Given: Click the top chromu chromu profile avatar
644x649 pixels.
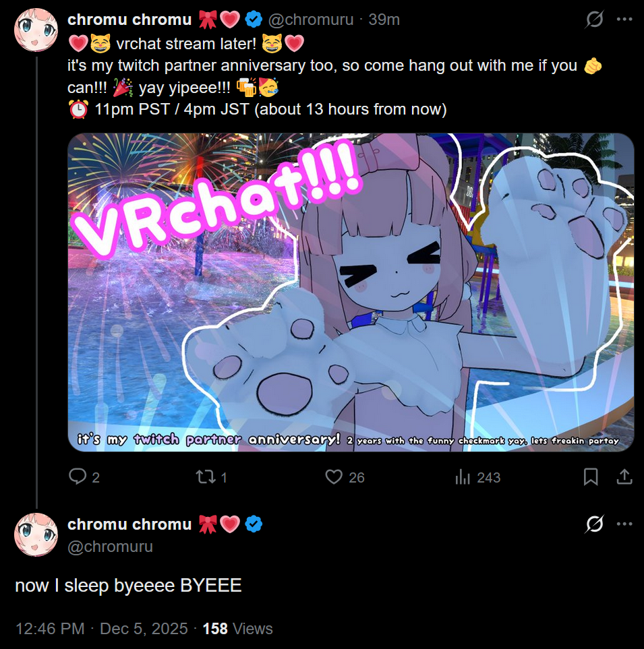Looking at the screenshot, I should click(x=36, y=30).
